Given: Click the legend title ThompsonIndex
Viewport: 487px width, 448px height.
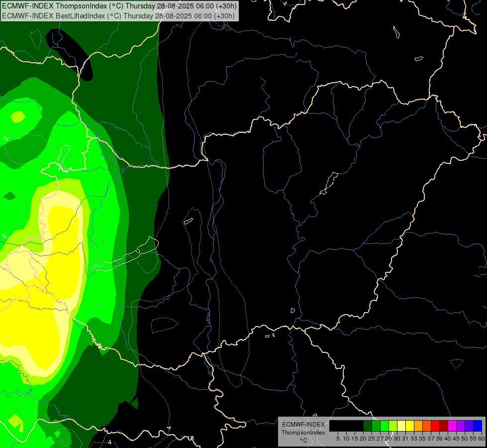Looking at the screenshot, I should pyautogui.click(x=303, y=433).
